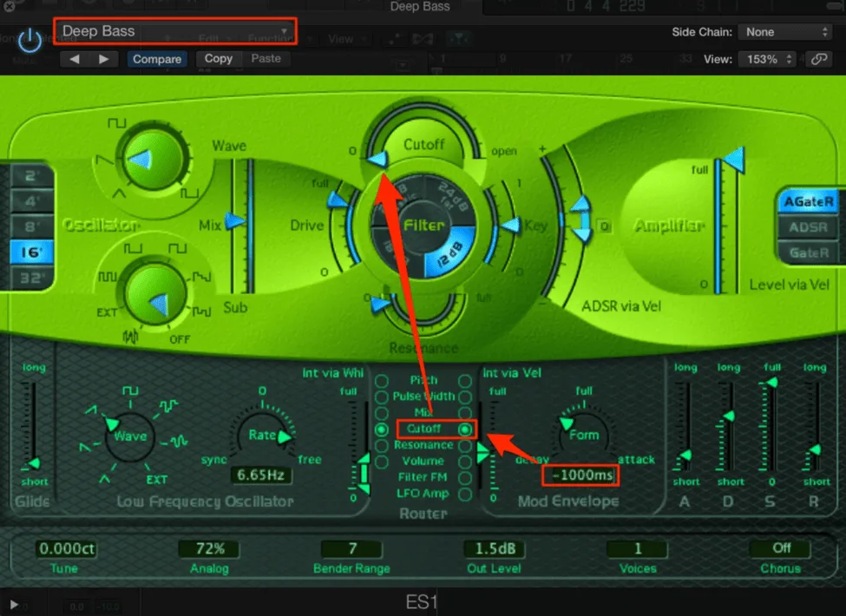Click the Level via Vel handle

pyautogui.click(x=734, y=159)
